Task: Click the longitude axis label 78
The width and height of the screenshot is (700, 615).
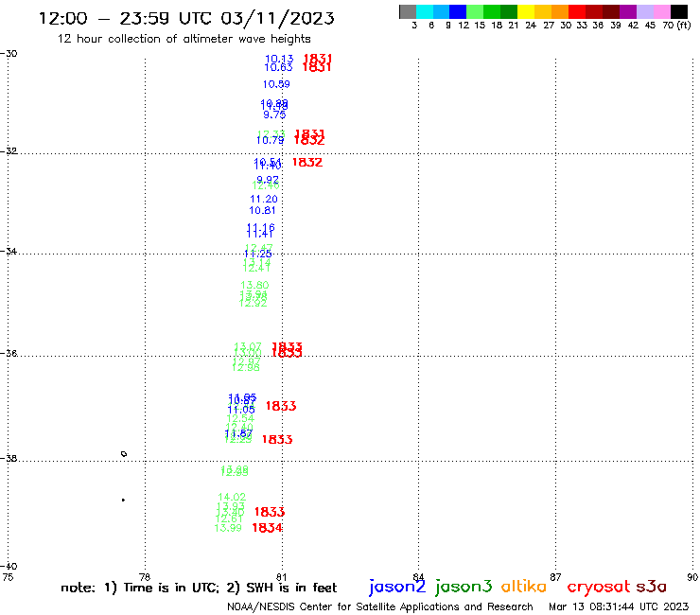Action: [x=144, y=577]
